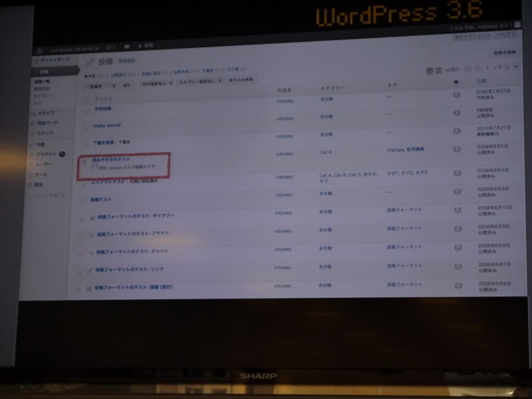Open wordpress 3.6 beta3 ja site menu
The width and height of the screenshot is (532, 399).
click(x=74, y=49)
